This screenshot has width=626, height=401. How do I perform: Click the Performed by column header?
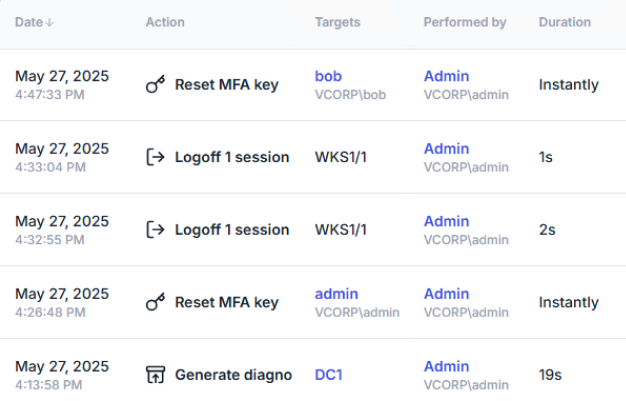point(464,22)
